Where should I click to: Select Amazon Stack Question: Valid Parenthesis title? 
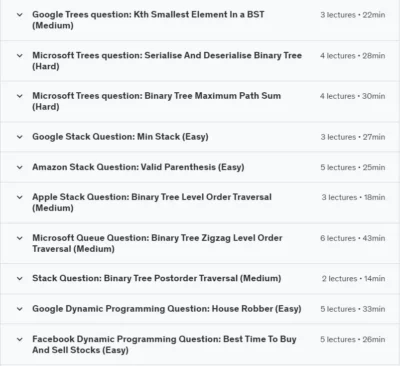(138, 167)
